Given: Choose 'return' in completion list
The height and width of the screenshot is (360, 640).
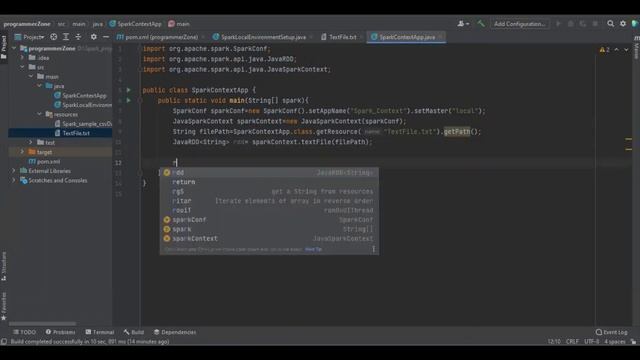Looking at the screenshot, I should click(x=269, y=182).
